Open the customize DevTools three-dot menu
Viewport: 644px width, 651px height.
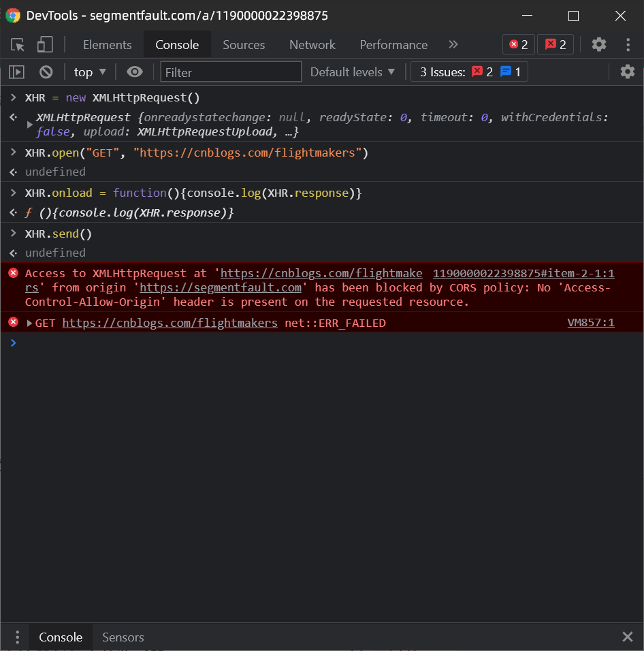click(628, 44)
